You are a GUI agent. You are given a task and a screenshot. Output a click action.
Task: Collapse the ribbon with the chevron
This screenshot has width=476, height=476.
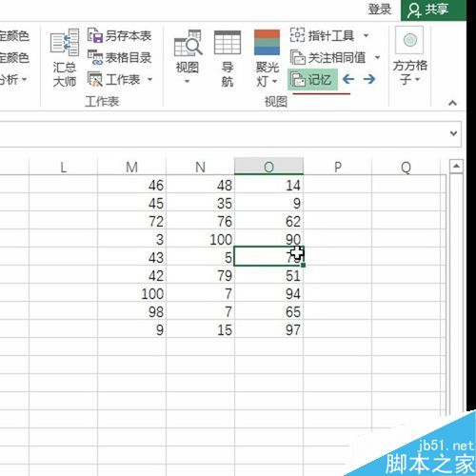pos(452,103)
